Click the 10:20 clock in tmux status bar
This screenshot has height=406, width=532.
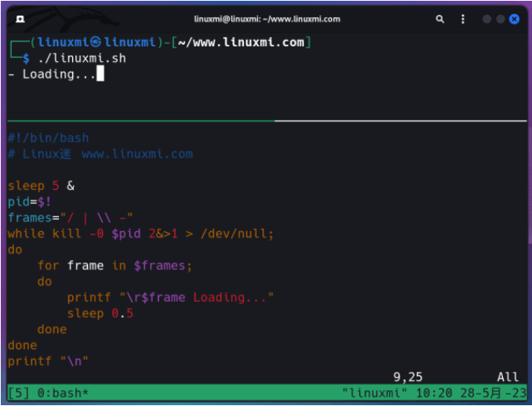[x=434, y=393]
